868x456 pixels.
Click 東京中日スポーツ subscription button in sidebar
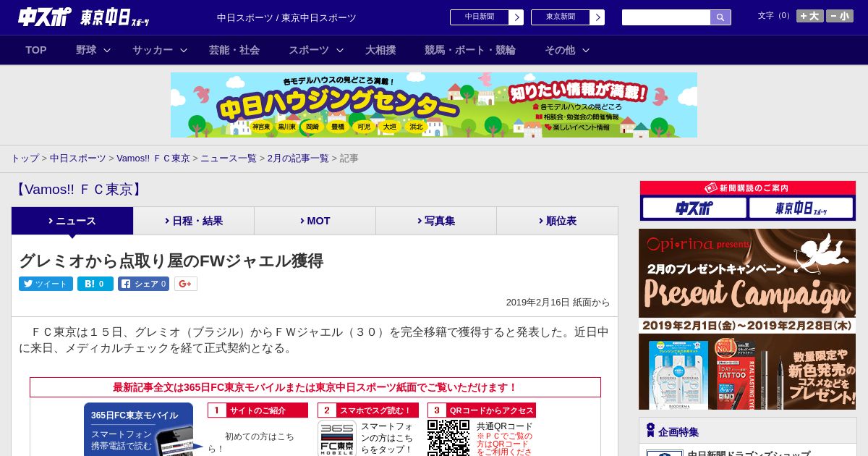pyautogui.click(x=801, y=208)
